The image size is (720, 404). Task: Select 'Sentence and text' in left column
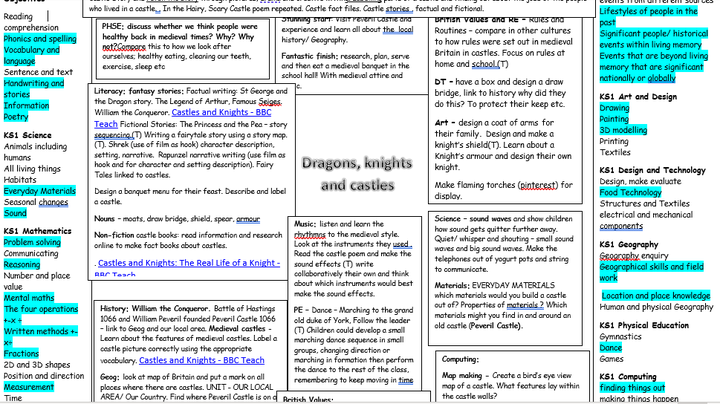coord(38,72)
